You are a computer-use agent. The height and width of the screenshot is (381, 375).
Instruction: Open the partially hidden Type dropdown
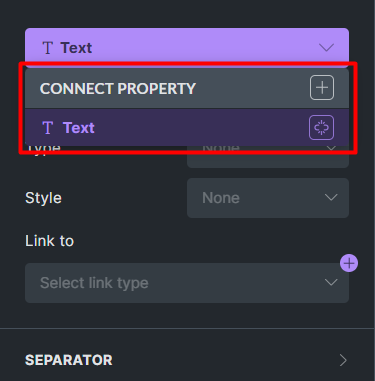[268, 157]
